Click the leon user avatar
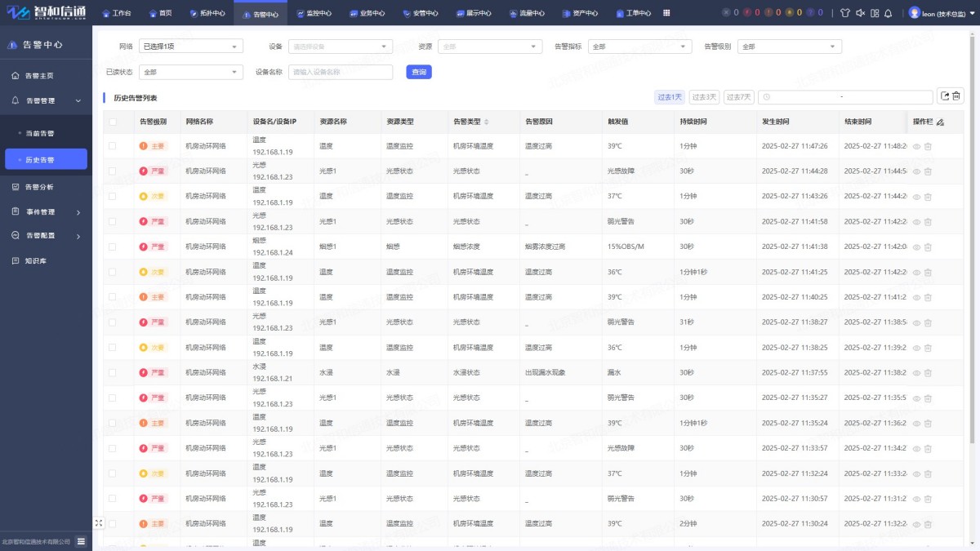 coord(914,13)
